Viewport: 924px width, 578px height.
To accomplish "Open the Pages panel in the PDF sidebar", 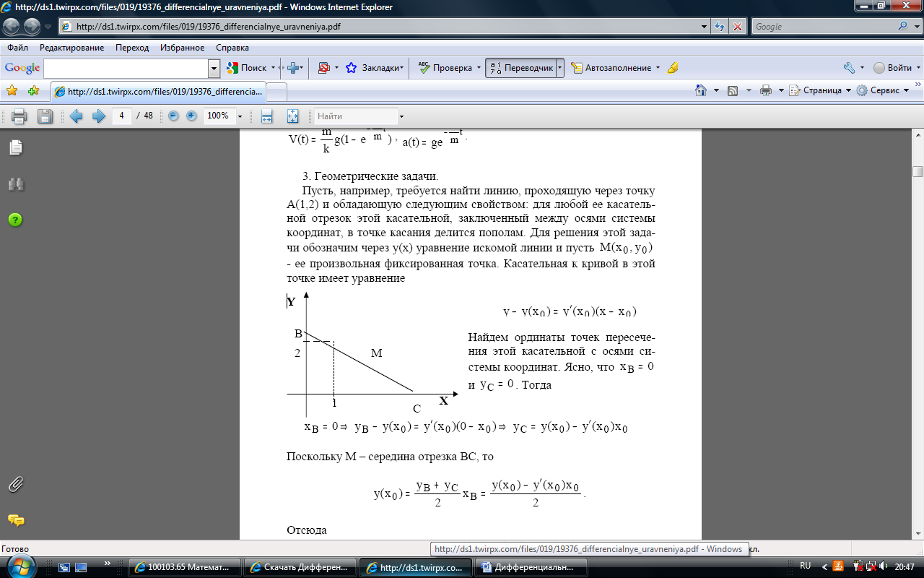I will tap(16, 147).
